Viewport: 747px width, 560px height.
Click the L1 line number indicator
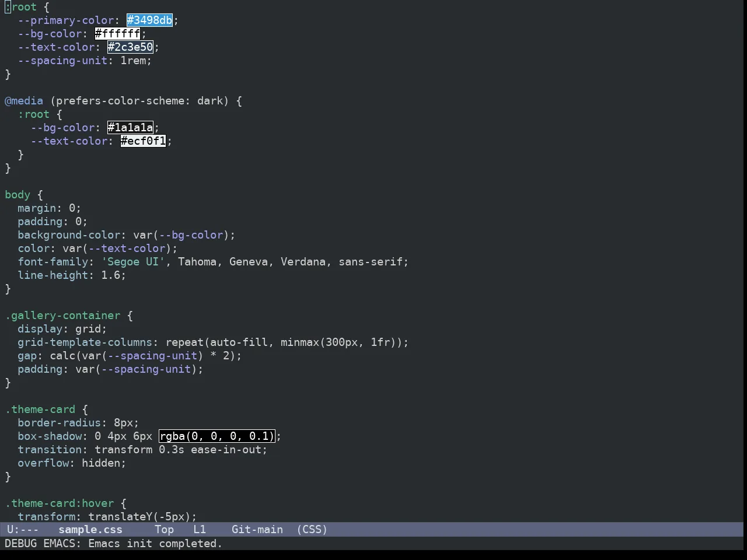[200, 530]
